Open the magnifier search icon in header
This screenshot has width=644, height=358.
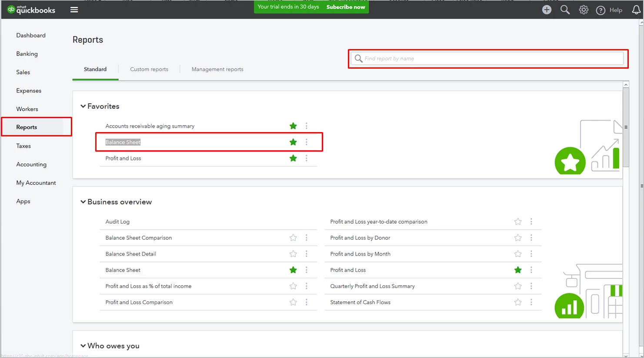coord(565,10)
